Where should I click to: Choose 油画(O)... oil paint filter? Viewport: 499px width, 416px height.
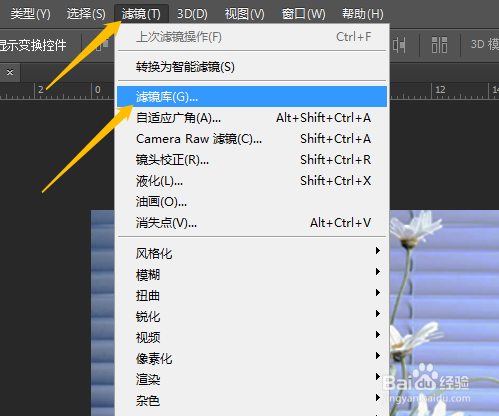252,202
